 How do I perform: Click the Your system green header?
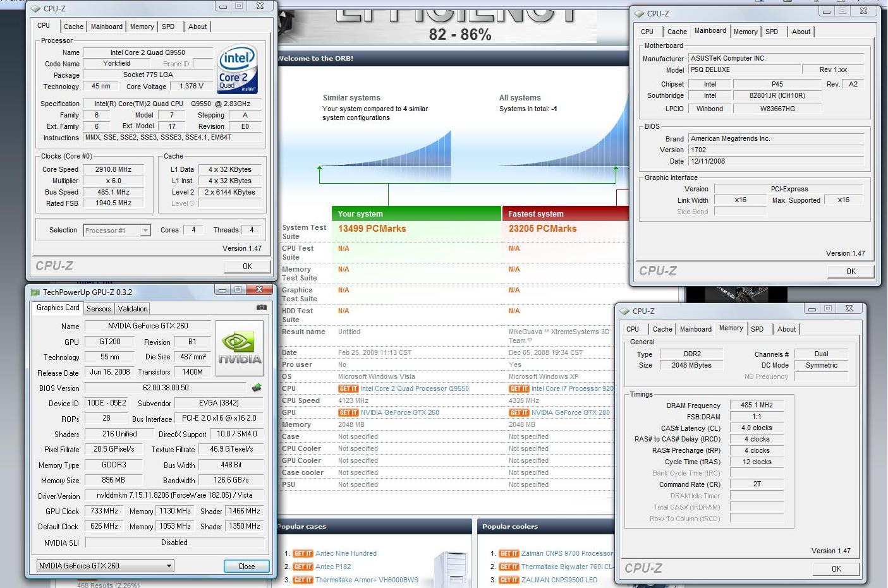click(x=416, y=214)
